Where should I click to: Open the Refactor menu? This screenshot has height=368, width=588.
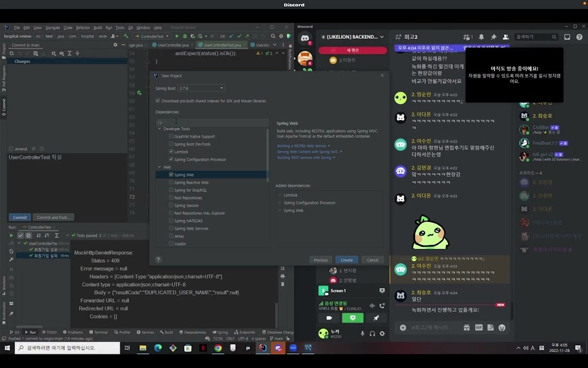[83, 28]
